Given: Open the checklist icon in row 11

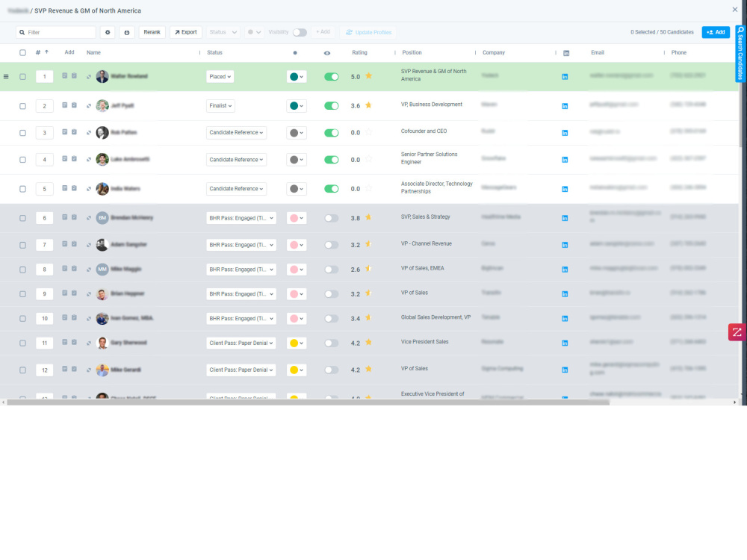Looking at the screenshot, I should (74, 342).
